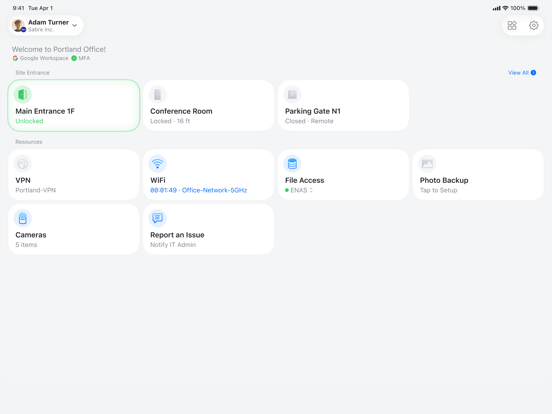This screenshot has height=414, width=552.
Task: Click the Sabre Inc. company label
Action: 41,30
